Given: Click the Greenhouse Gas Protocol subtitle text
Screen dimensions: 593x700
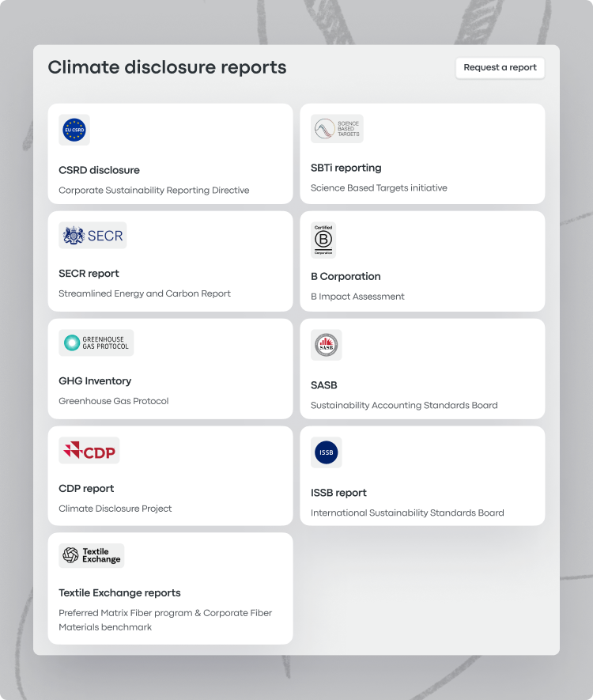Looking at the screenshot, I should point(114,401).
